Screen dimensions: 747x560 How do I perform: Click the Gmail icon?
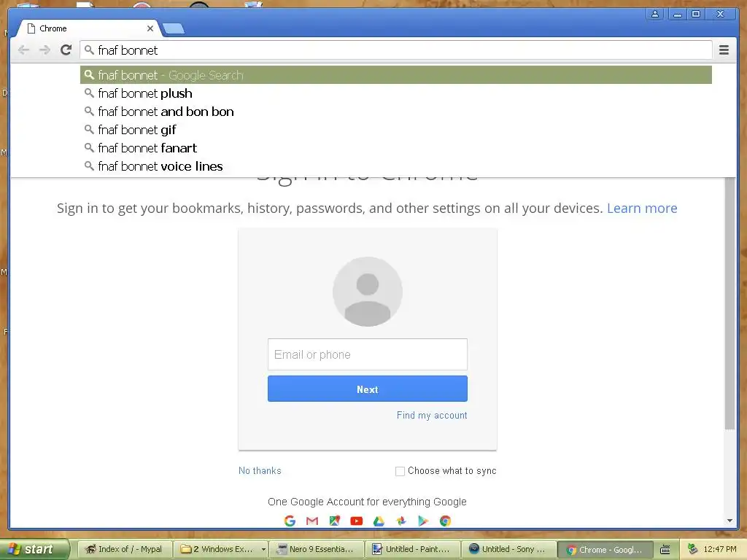[312, 521]
